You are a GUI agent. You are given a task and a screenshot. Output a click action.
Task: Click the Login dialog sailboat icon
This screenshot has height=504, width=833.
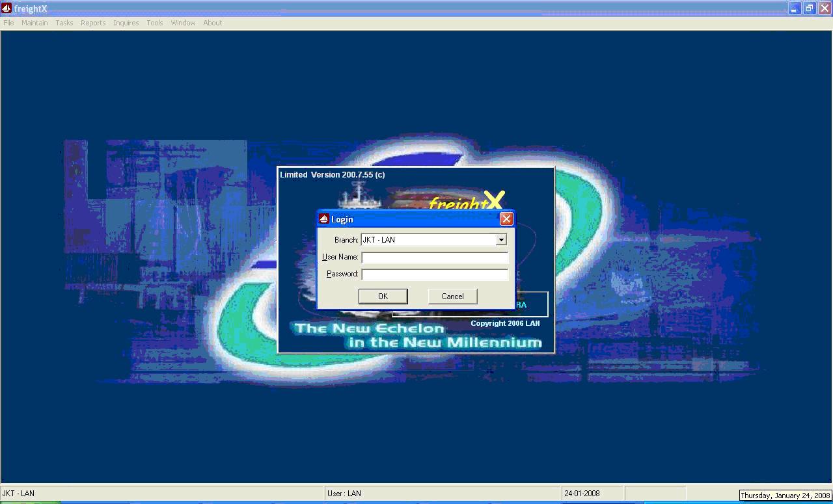pos(323,219)
